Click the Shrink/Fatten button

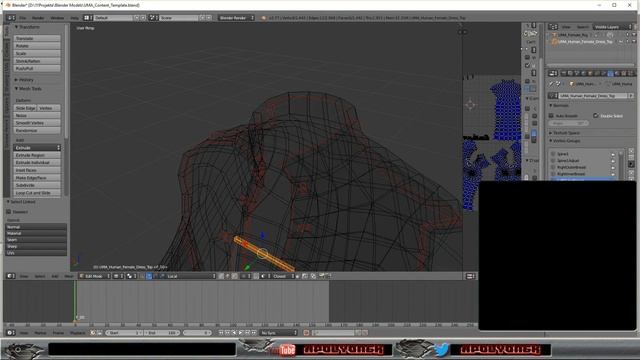pos(37,61)
